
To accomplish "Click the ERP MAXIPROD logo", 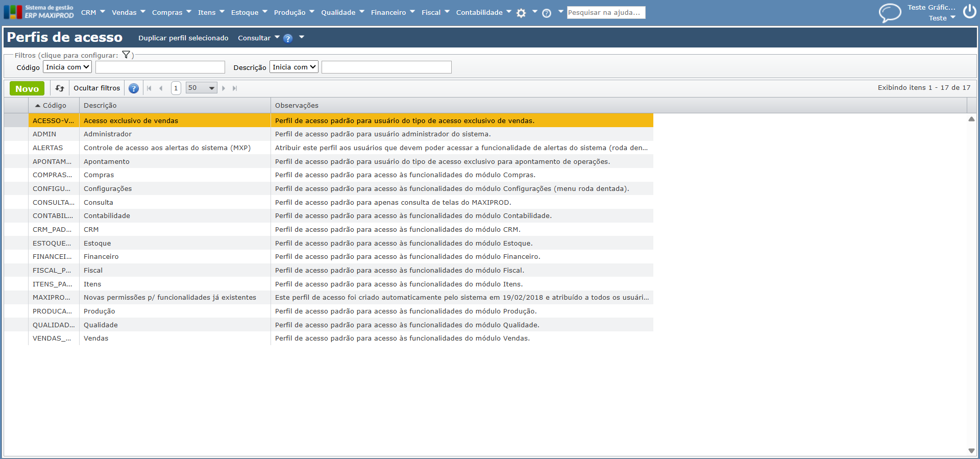I will (x=39, y=12).
